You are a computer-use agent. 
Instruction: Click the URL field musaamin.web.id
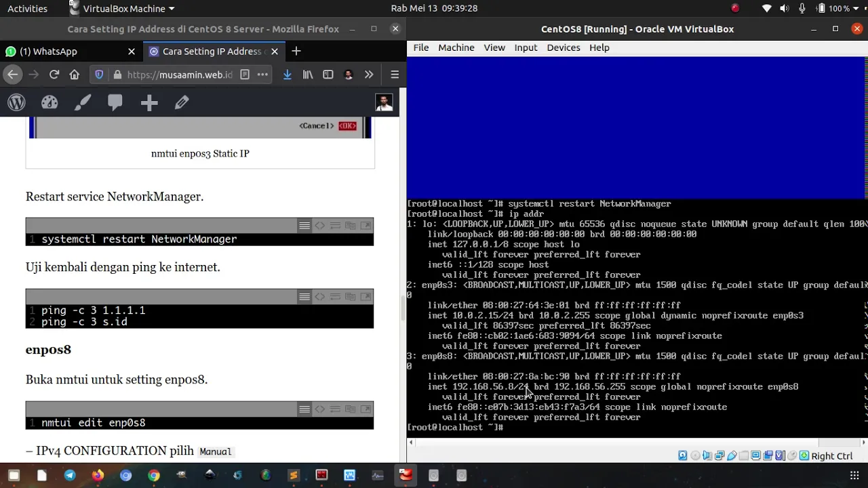(180, 75)
